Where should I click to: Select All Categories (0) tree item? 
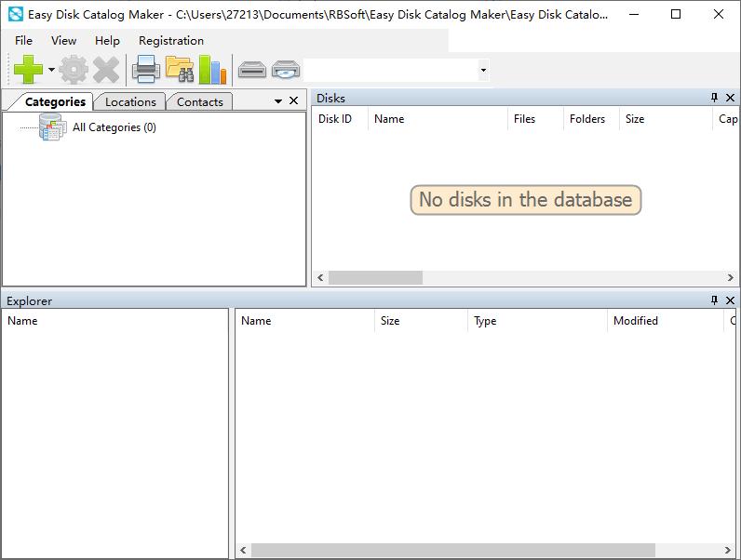(114, 127)
